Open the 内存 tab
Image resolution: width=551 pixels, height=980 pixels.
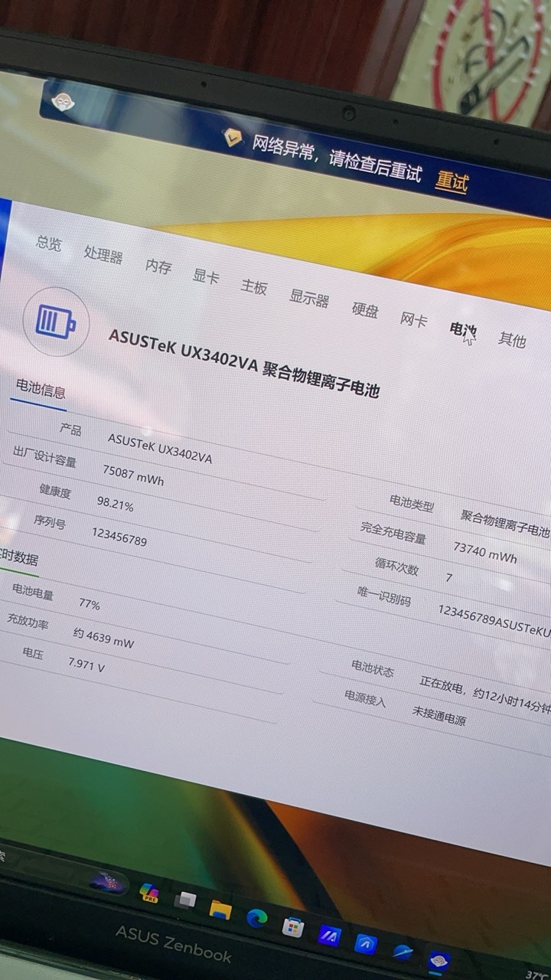pos(158,266)
